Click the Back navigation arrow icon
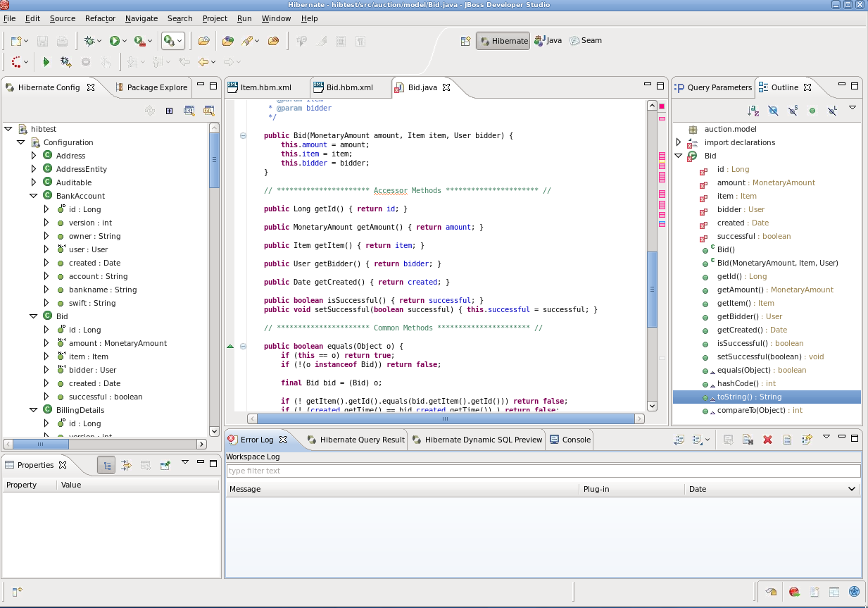Screen dimensions: 868x608 click(203, 62)
